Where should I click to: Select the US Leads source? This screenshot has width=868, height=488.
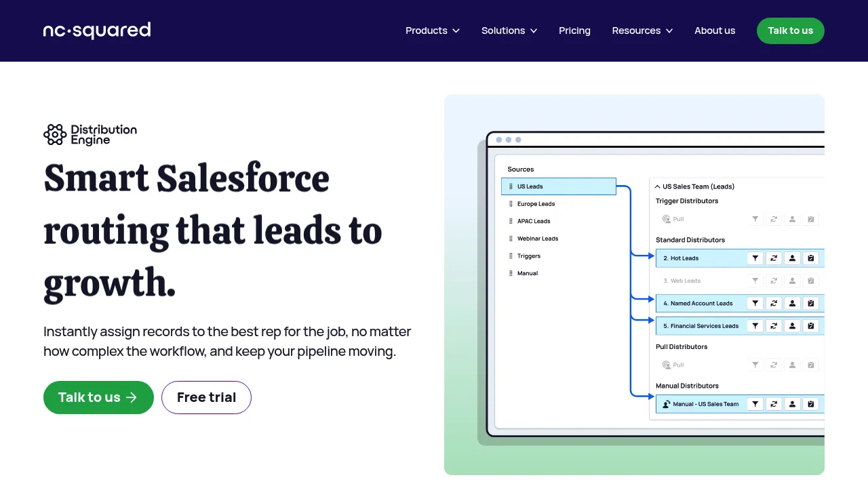tap(559, 186)
